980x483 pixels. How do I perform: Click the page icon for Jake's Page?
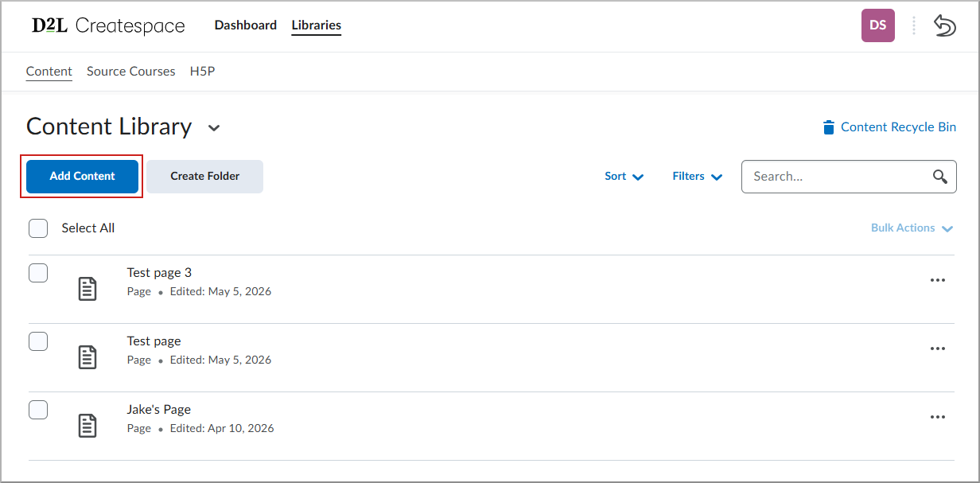(87, 426)
